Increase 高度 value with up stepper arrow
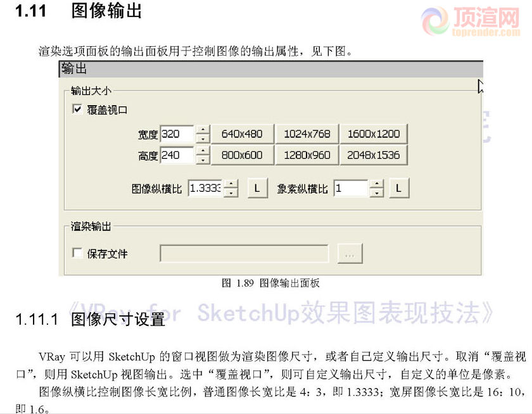The height and width of the screenshot is (414, 532). coord(203,151)
